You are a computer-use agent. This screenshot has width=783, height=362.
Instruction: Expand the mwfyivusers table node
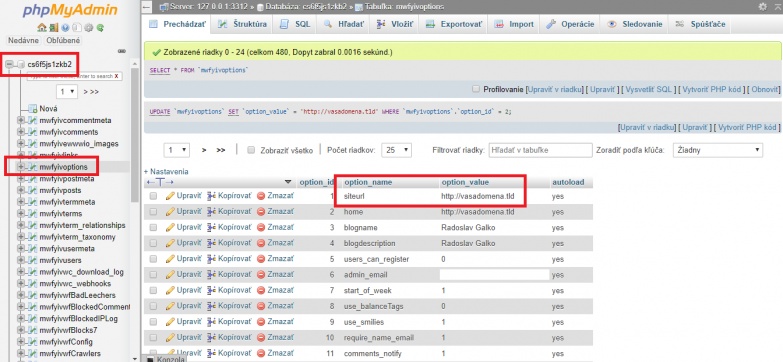[21, 260]
